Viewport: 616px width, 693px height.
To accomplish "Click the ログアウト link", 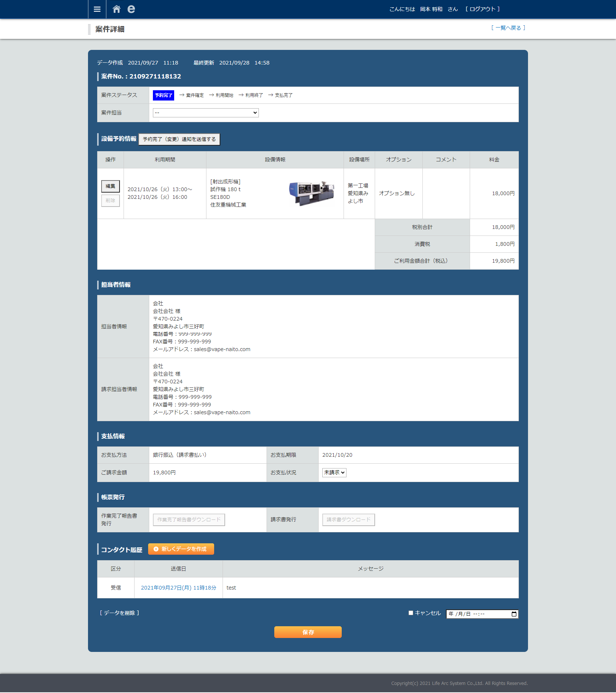I will tap(483, 9).
